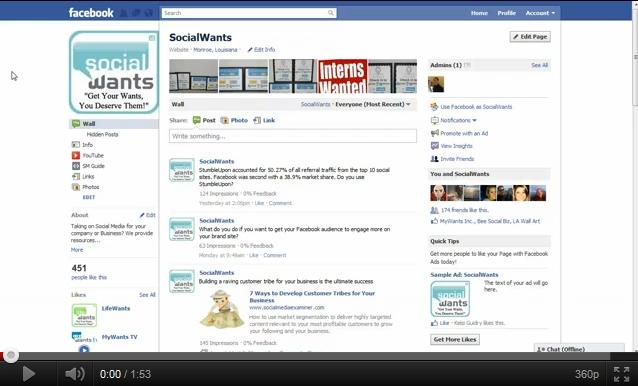Select the Link share option
The image size is (638, 386).
(x=264, y=120)
